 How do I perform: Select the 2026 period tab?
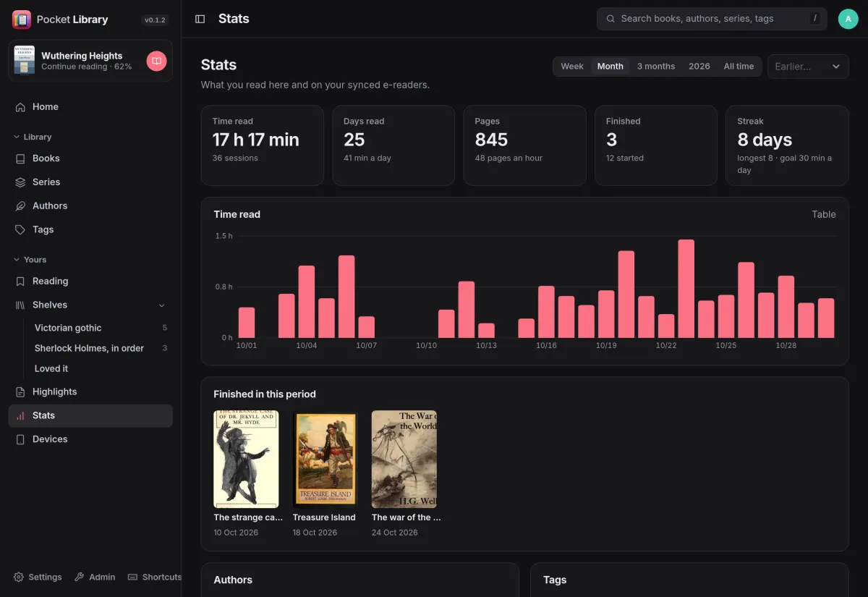pos(699,66)
